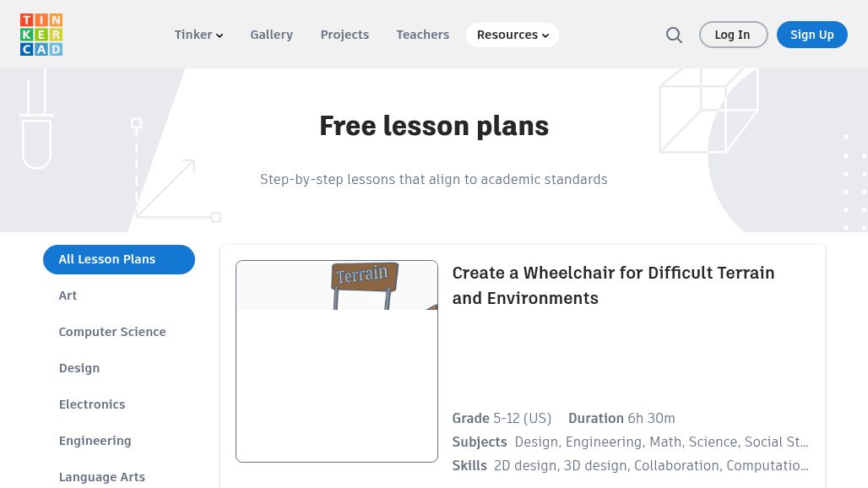Click the Sign Up button

click(x=811, y=35)
